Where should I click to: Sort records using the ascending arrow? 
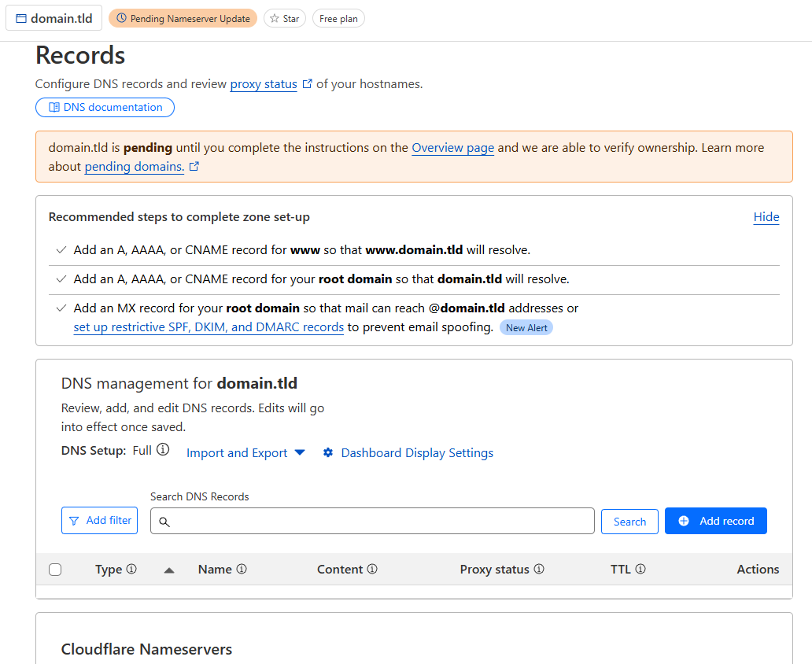coord(169,570)
